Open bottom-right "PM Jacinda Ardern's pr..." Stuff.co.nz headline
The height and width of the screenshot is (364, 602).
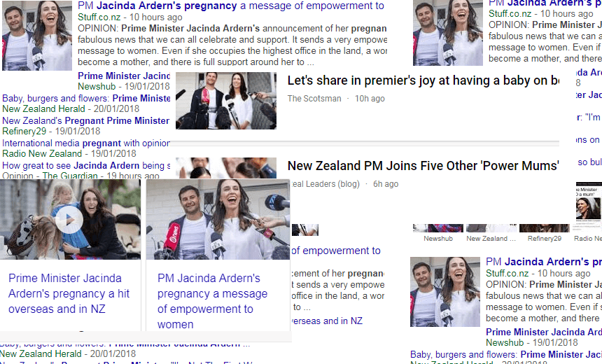point(544,262)
